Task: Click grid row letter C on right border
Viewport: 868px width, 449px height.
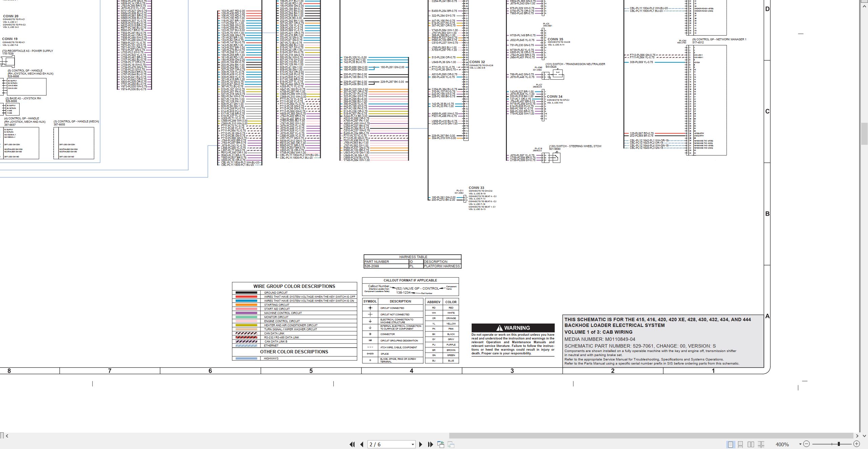Action: coord(767,112)
